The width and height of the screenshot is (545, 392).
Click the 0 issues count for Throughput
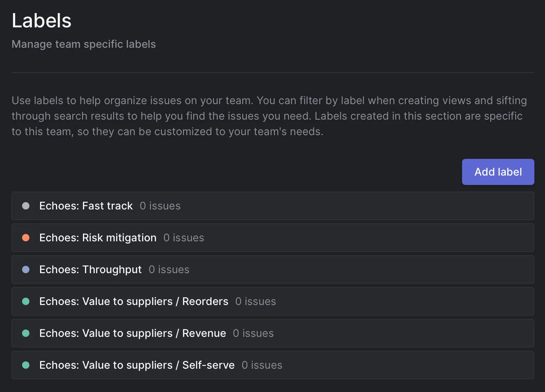pyautogui.click(x=169, y=269)
